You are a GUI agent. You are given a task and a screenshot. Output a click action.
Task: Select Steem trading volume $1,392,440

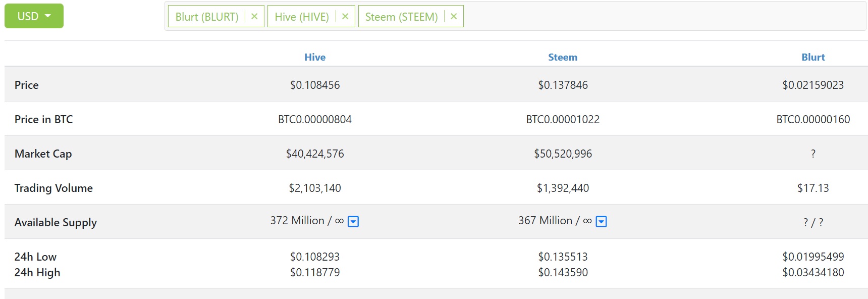point(563,188)
